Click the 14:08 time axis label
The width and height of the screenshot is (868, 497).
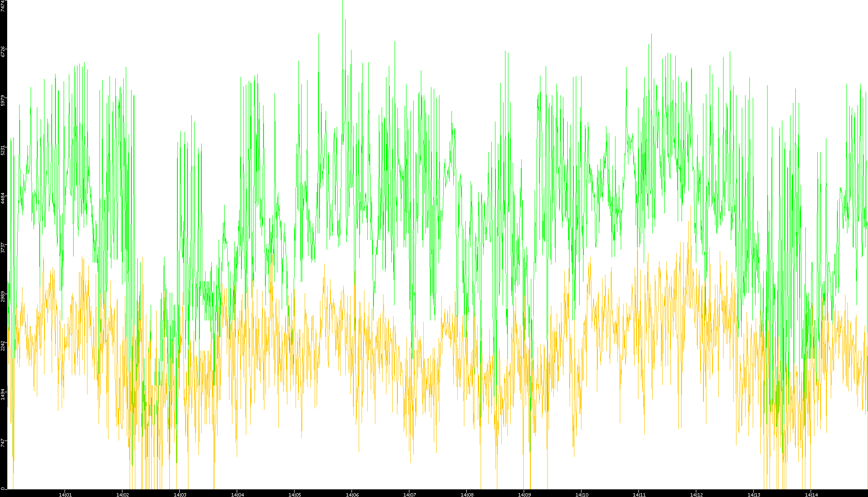467,495
